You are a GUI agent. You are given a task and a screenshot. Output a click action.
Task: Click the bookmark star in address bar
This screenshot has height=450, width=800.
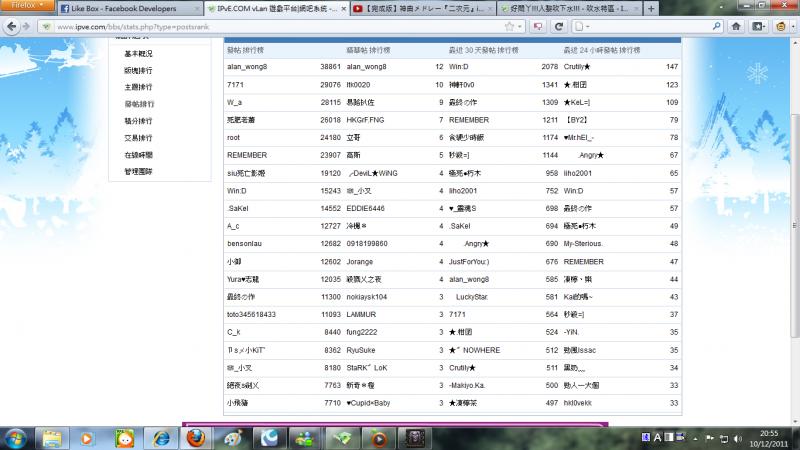pos(511,26)
